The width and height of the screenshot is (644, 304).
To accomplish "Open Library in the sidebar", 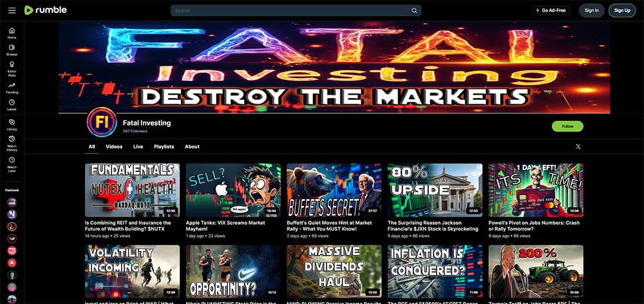I will [x=12, y=124].
